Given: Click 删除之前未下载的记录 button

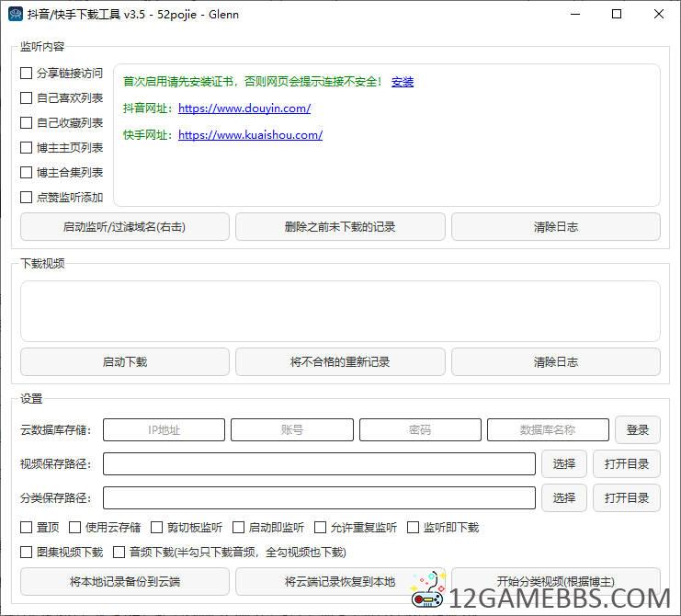Looking at the screenshot, I should pos(340,226).
